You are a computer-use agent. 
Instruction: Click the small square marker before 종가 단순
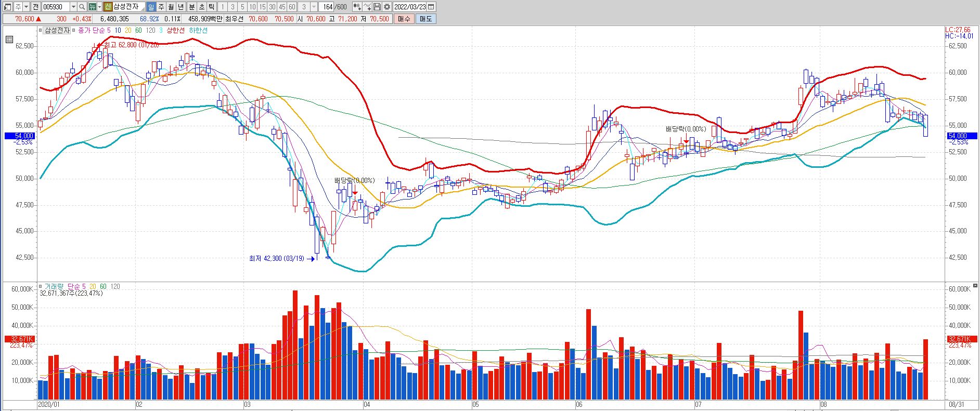click(x=74, y=30)
